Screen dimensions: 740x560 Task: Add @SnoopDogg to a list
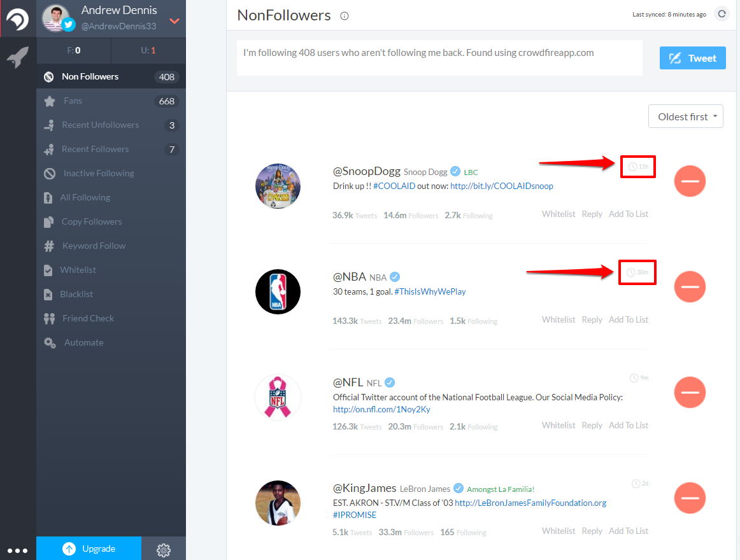click(628, 214)
